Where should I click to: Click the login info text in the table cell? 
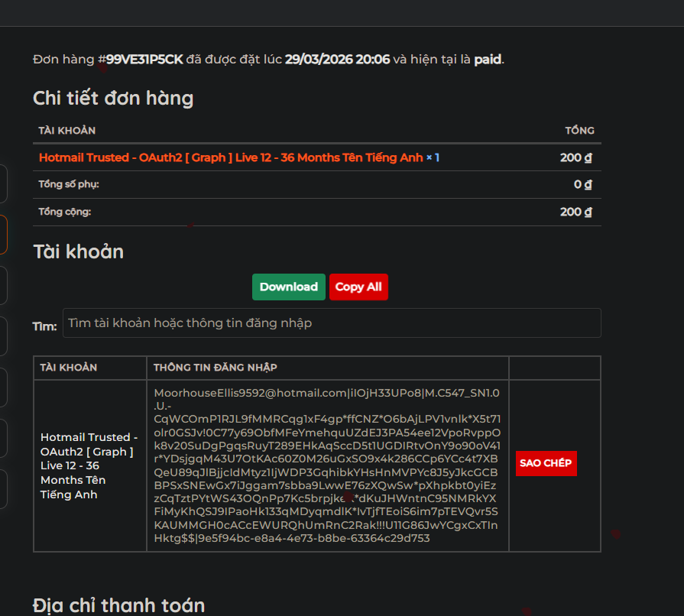(x=327, y=465)
